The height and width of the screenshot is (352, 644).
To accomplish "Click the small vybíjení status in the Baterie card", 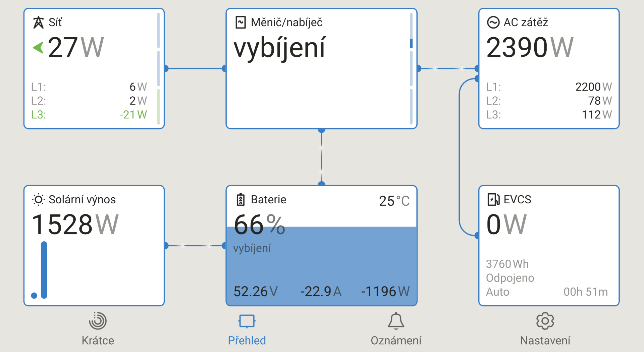I will coord(252,249).
